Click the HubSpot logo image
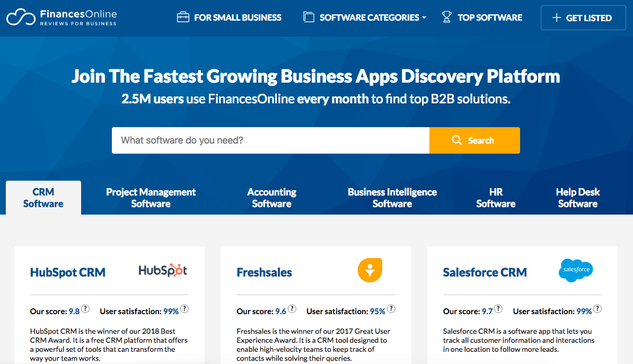 [163, 270]
